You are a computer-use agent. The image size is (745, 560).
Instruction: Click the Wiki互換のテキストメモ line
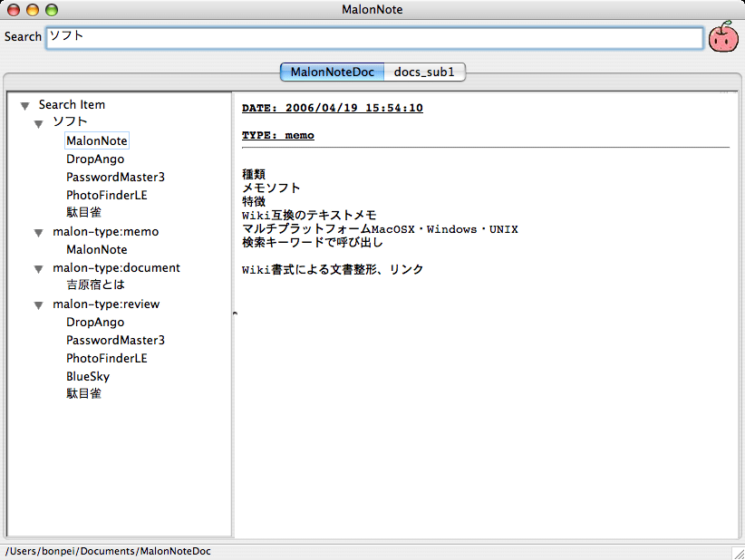(x=309, y=215)
